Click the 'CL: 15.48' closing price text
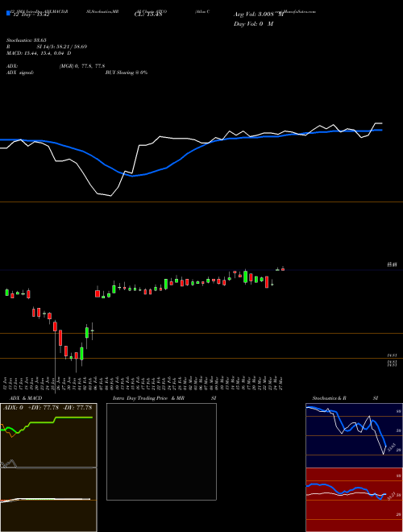Screen dimensions: 403x532 pyautogui.click(x=148, y=15)
